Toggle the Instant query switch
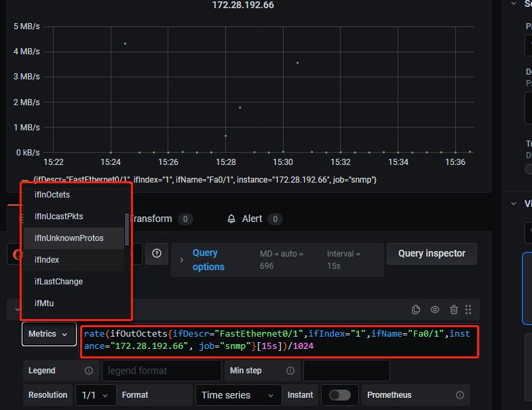Image resolution: width=532 pixels, height=410 pixels. 340,395
